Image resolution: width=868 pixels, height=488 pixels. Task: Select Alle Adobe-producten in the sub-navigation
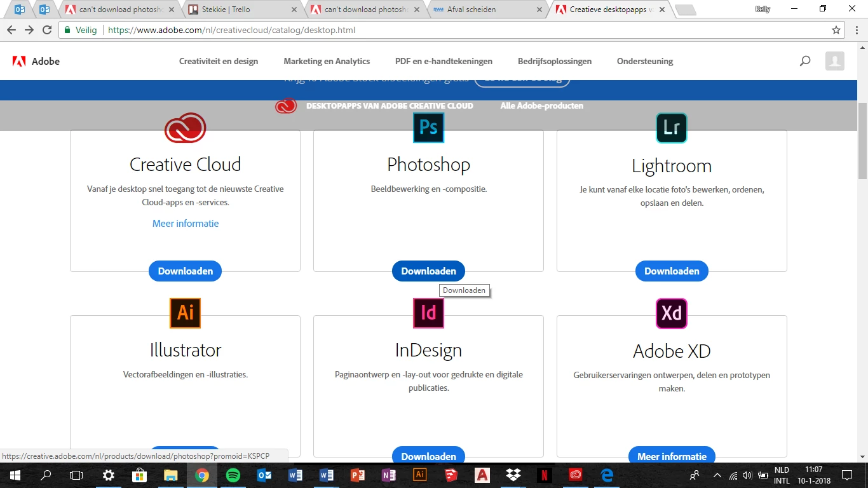click(x=541, y=105)
